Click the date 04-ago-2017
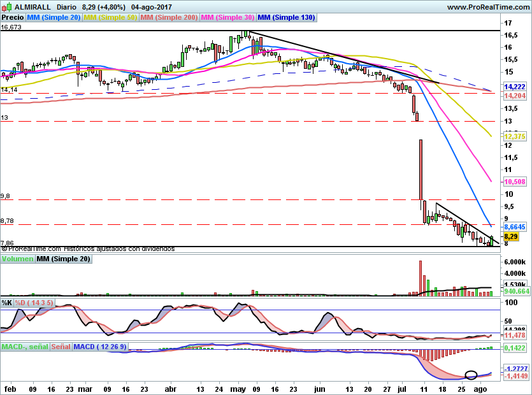Viewport: 532px width, 395px height. click(152, 7)
